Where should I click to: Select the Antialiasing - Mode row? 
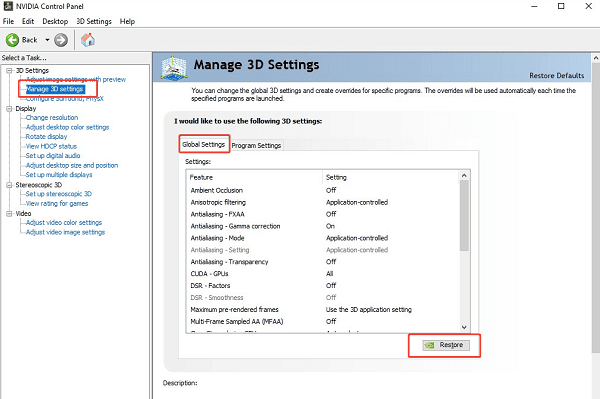tap(323, 238)
